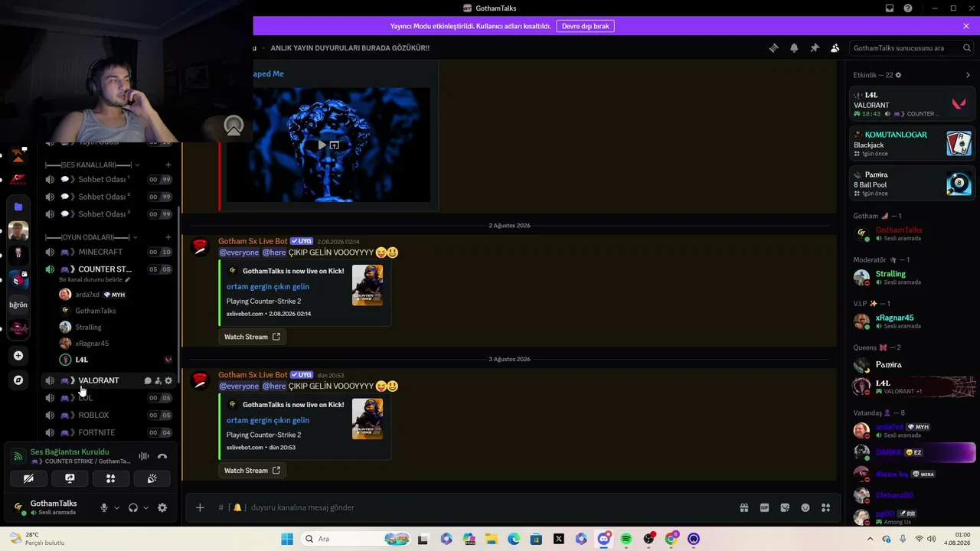Play the blue statue video
Image resolution: width=980 pixels, height=551 pixels.
tap(322, 145)
